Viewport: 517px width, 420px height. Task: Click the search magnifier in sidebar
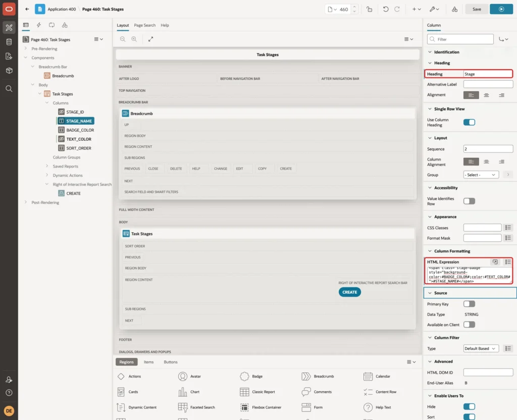(9, 89)
